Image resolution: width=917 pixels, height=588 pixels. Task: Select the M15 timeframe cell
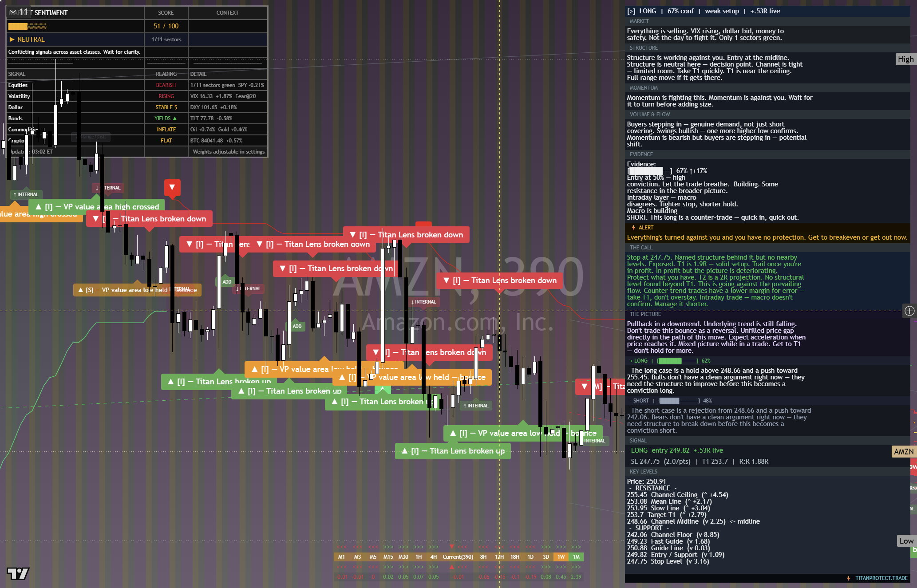click(388, 557)
